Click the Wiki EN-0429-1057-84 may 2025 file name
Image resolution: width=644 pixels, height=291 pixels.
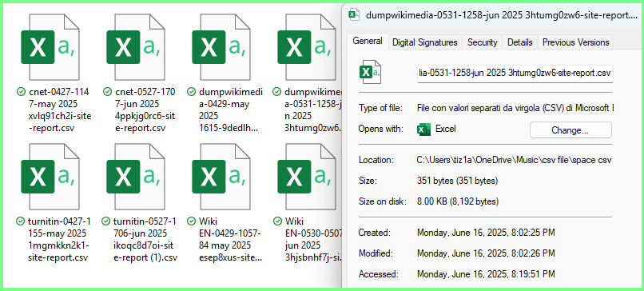coord(229,240)
